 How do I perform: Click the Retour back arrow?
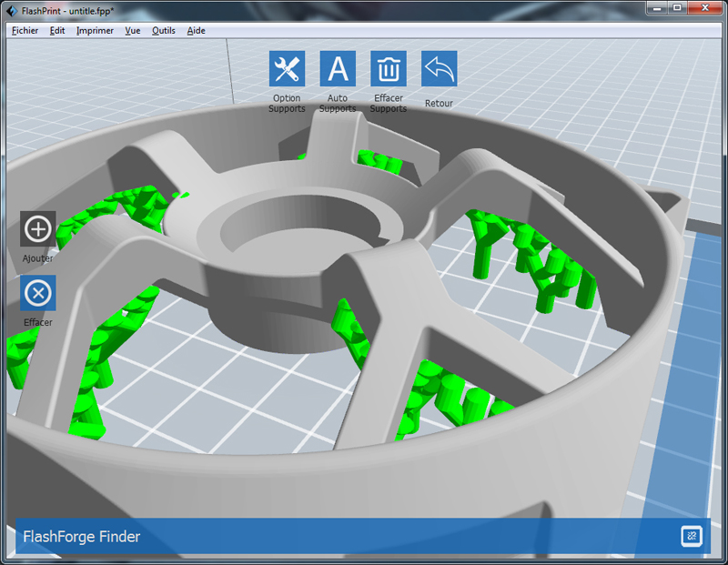pos(439,69)
